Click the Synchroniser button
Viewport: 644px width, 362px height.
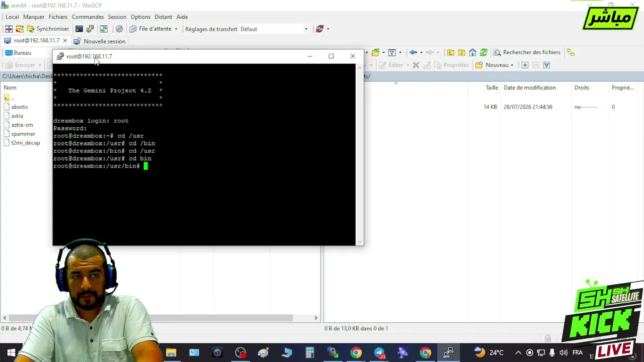(x=48, y=29)
